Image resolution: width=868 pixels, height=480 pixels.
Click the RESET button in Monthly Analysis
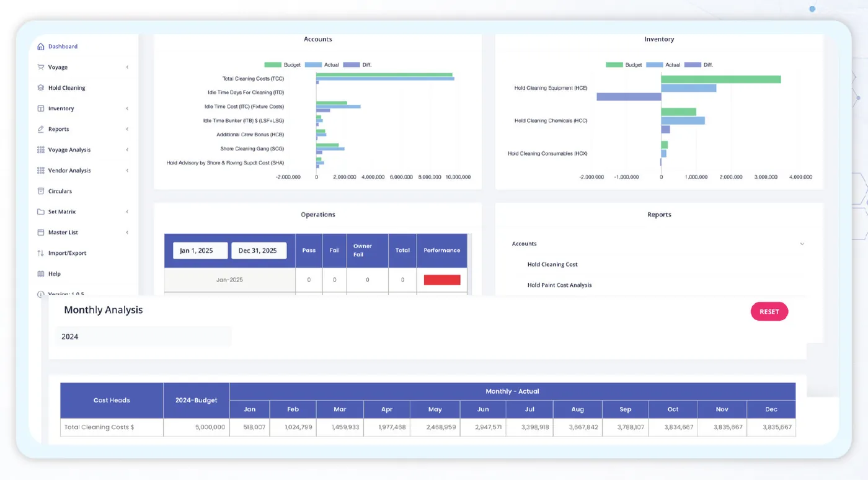pyautogui.click(x=769, y=312)
